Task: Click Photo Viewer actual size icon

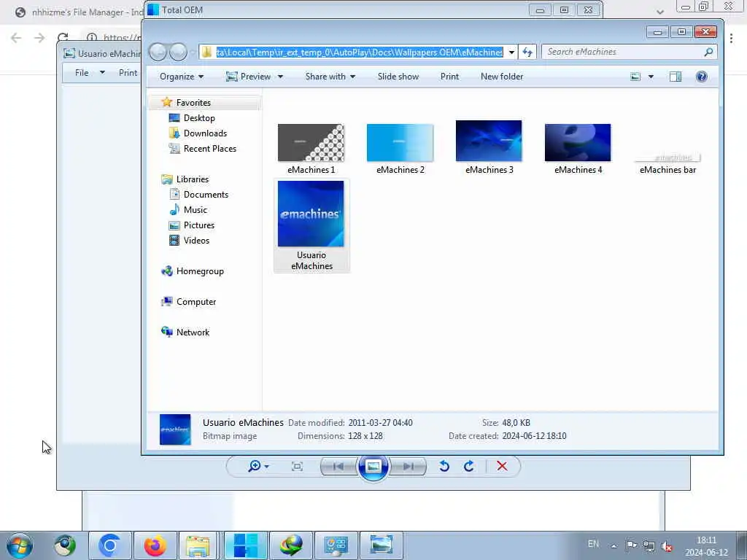Action: pyautogui.click(x=297, y=466)
